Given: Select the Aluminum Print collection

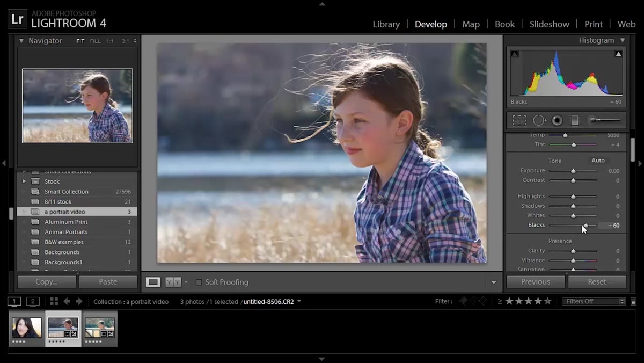Looking at the screenshot, I should [x=77, y=222].
